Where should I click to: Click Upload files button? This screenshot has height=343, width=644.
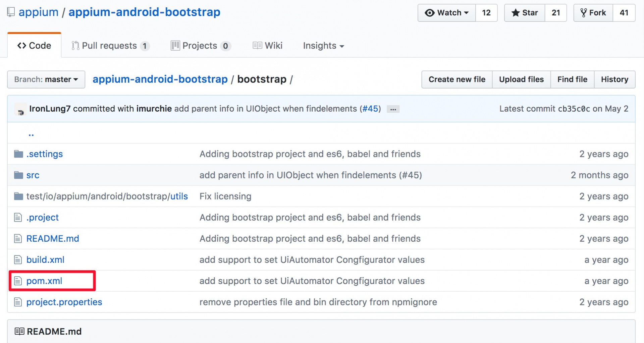click(521, 79)
